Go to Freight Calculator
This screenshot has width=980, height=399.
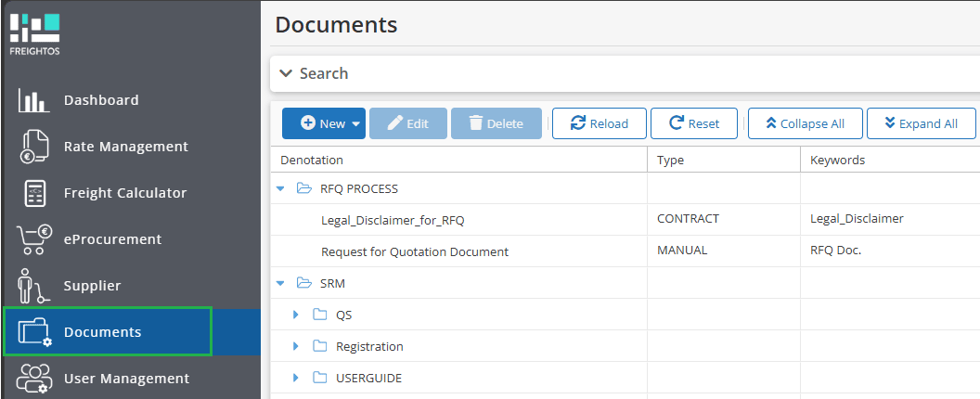(x=130, y=193)
